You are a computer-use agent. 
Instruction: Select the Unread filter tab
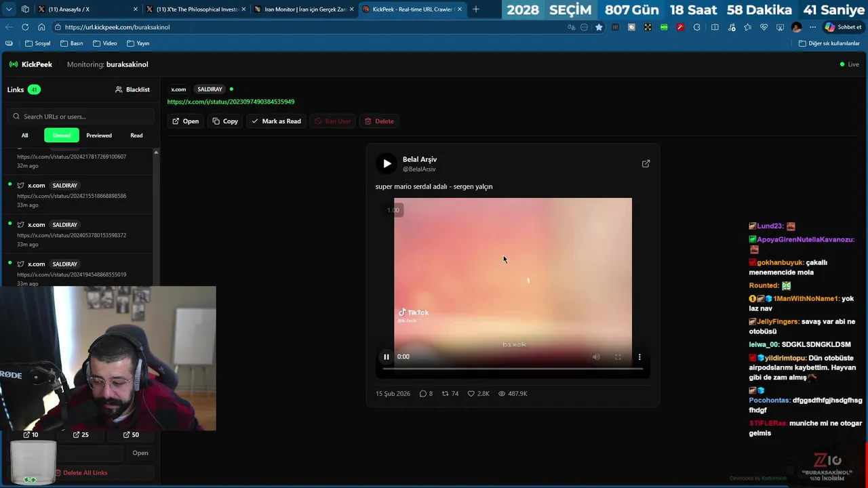62,136
